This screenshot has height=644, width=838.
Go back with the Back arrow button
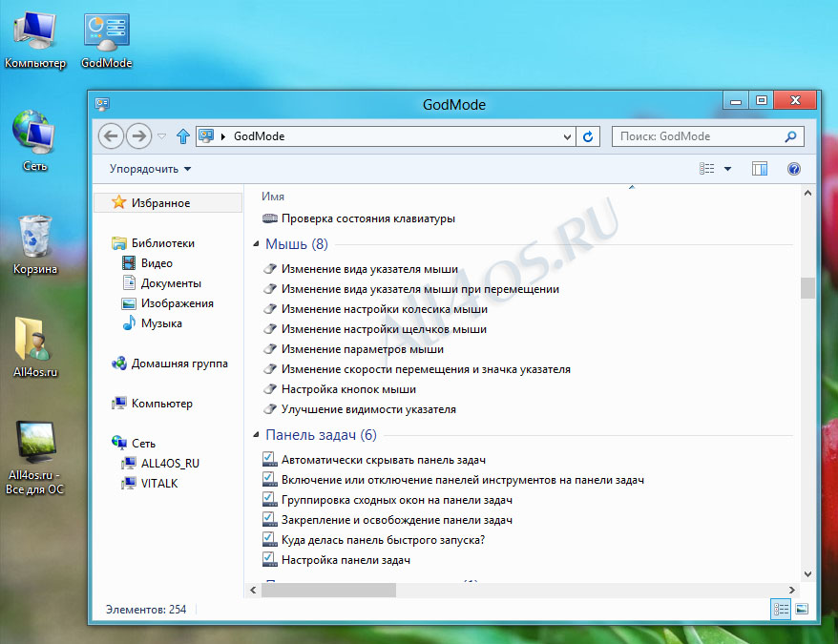[111, 136]
